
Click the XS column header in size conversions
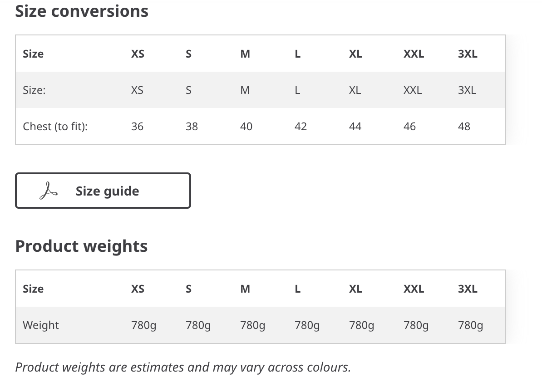tap(138, 54)
